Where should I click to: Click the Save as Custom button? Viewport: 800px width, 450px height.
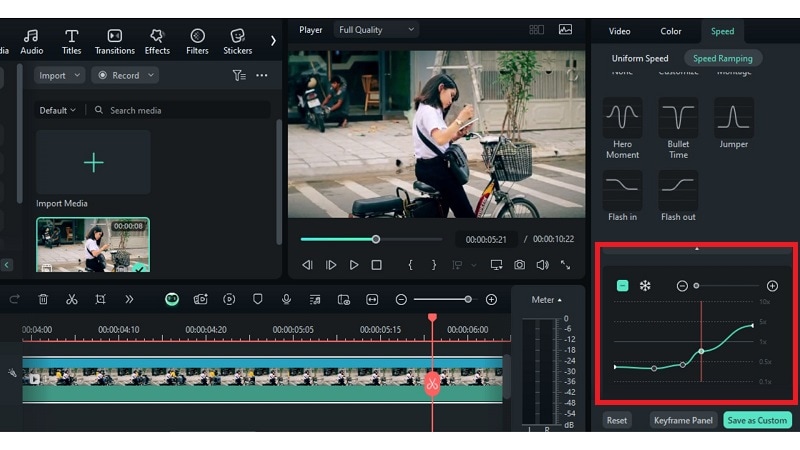point(757,420)
